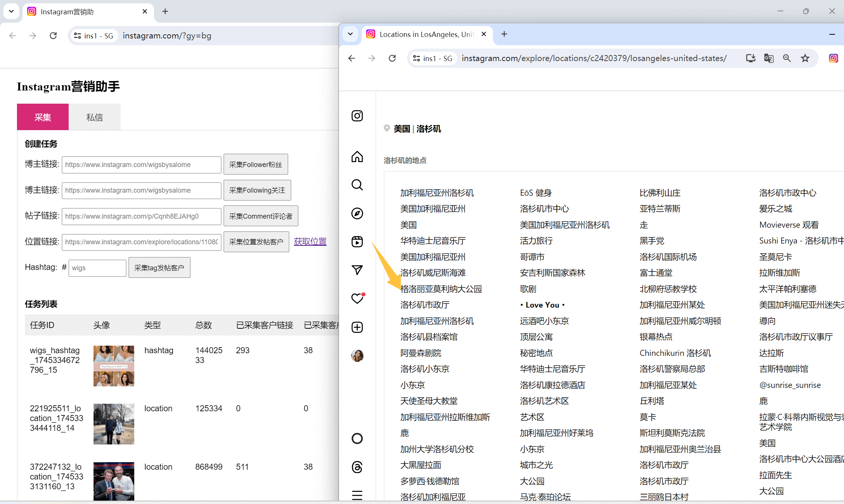Open @sunrise_sunrise location link

[790, 385]
